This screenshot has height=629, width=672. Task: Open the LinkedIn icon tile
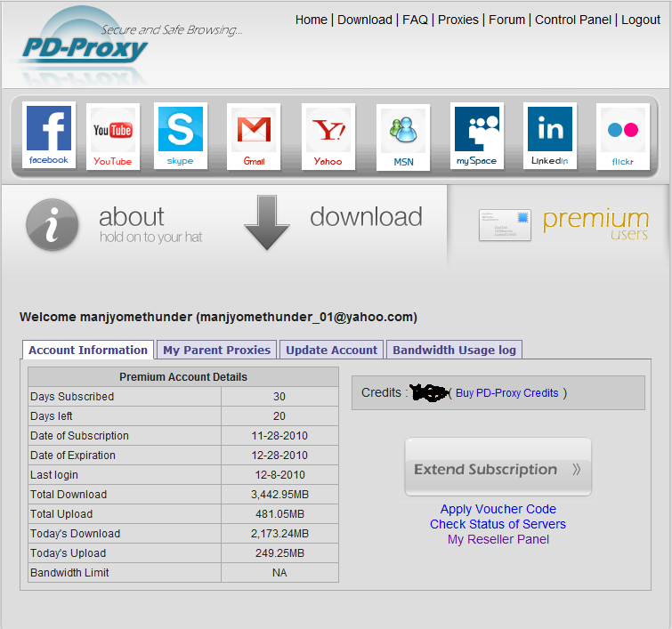click(x=550, y=135)
